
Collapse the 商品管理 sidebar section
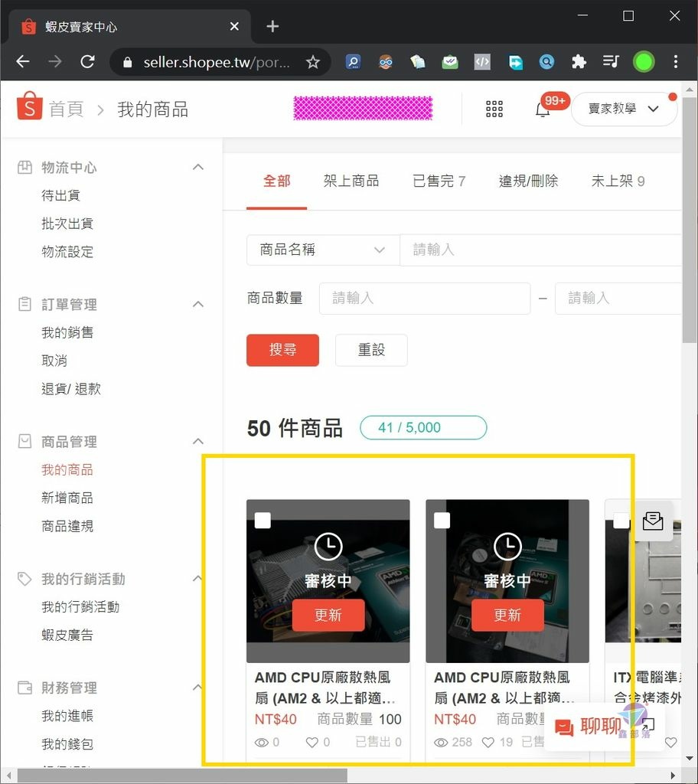[x=198, y=441]
